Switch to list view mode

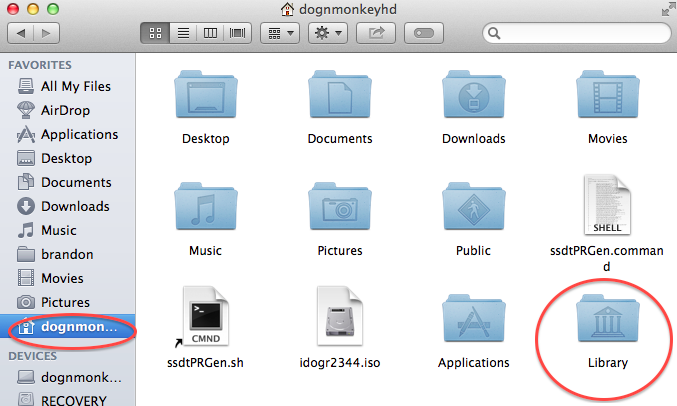[184, 33]
